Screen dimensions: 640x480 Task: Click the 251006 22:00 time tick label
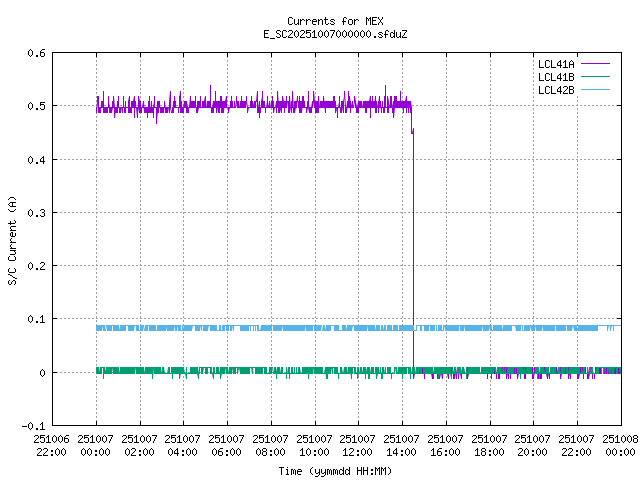(51, 445)
